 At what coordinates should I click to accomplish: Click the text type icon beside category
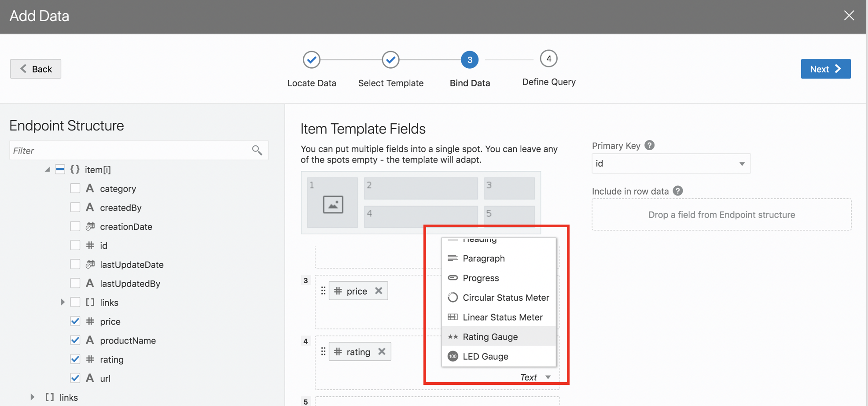coord(90,188)
